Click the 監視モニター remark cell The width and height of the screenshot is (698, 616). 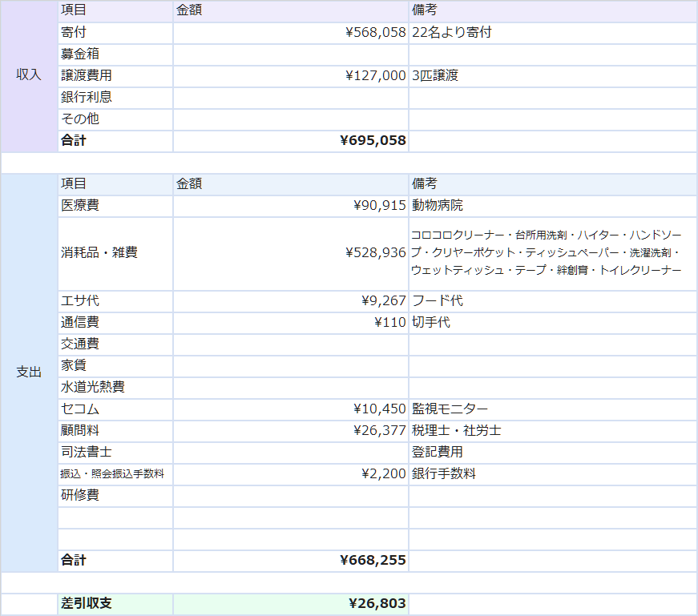[552, 409]
